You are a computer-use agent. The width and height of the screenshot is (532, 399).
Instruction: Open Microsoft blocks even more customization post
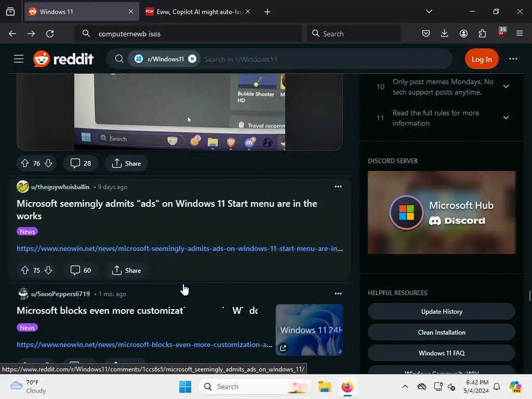(137, 311)
